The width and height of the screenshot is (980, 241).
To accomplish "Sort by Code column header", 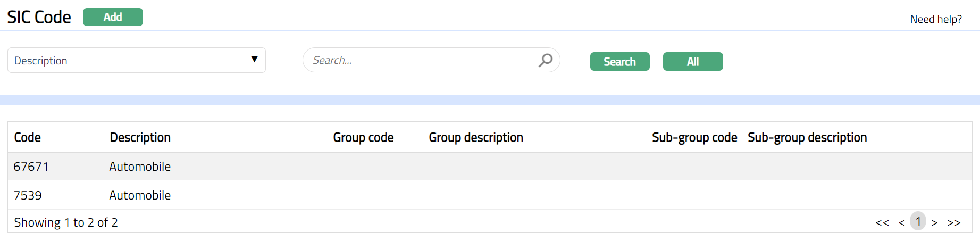I will [x=28, y=137].
